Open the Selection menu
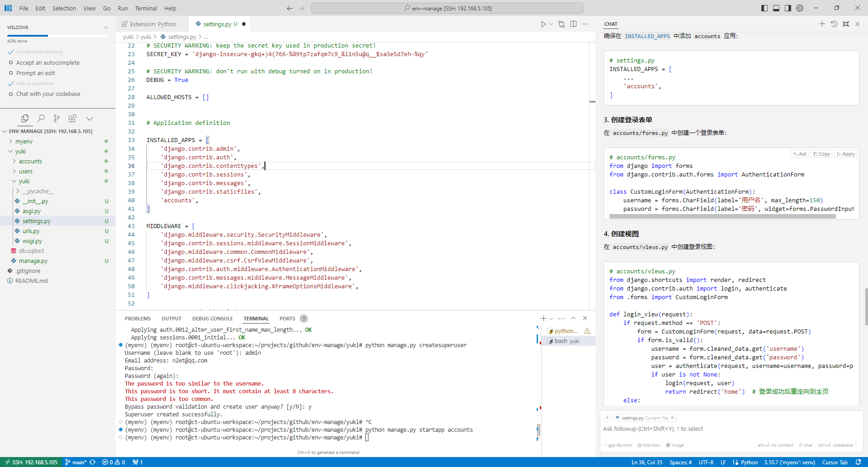868x467 pixels. point(64,8)
